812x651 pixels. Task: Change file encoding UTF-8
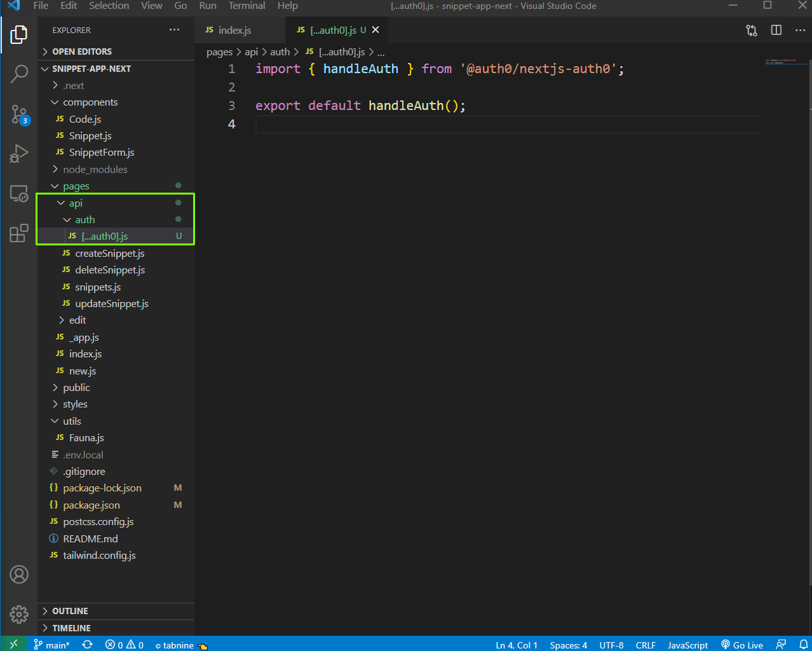coord(611,645)
